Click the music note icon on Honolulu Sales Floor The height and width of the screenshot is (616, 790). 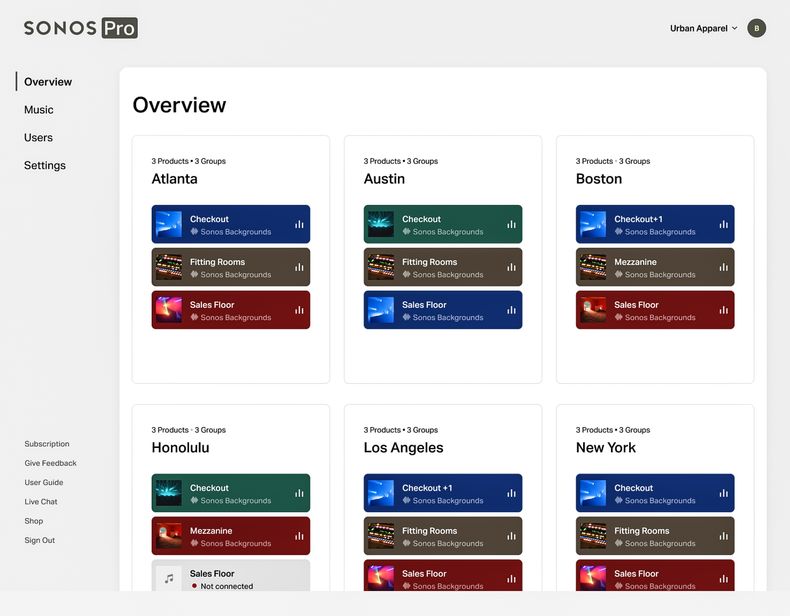(x=169, y=578)
